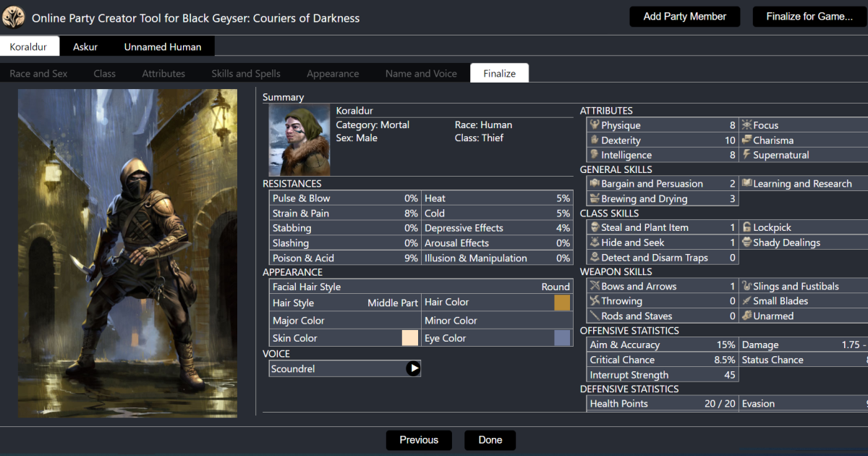
Task: Click the app logo icon in header
Action: 14,17
